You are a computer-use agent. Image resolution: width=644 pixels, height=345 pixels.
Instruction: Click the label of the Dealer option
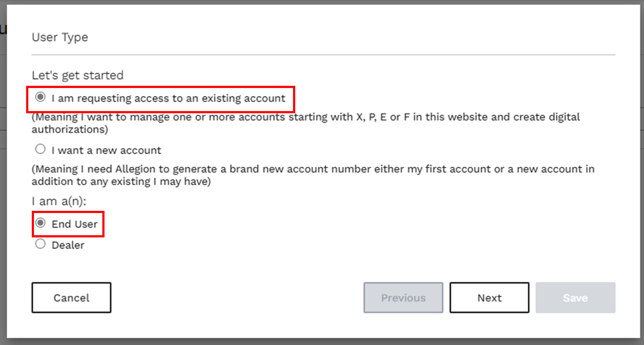[x=68, y=244]
